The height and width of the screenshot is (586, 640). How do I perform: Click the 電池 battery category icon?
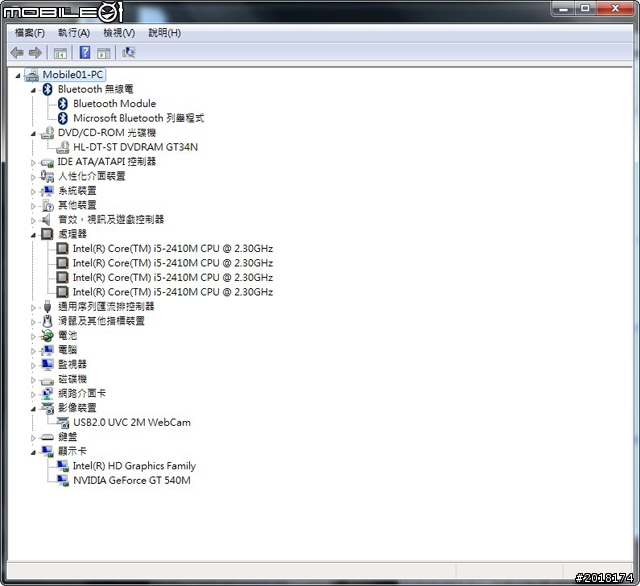click(47, 336)
